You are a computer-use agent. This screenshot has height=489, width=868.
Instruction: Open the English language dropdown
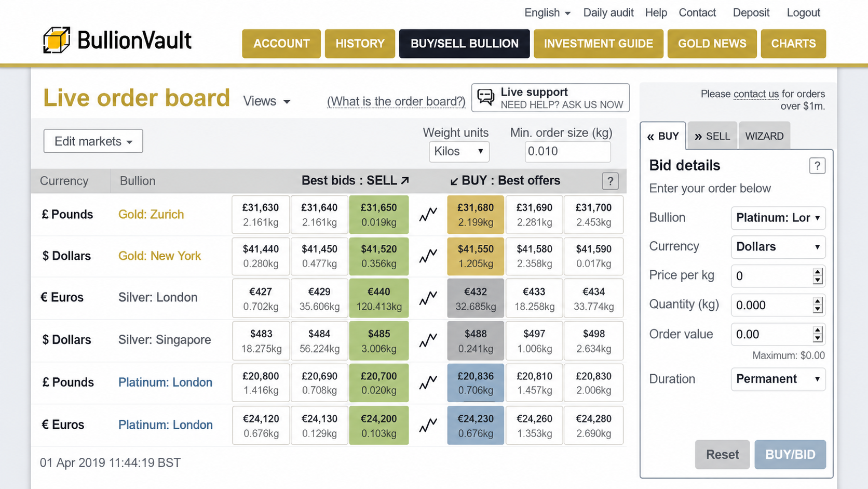pos(547,12)
